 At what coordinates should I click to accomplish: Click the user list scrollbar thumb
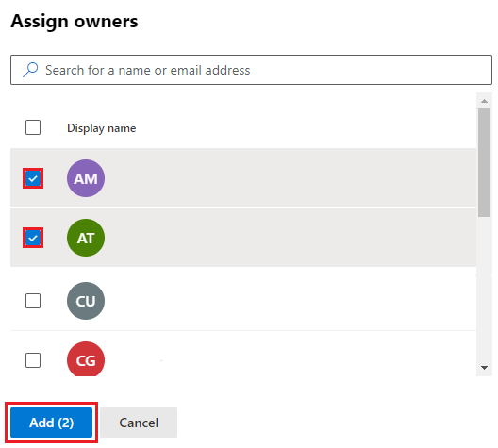(484, 162)
